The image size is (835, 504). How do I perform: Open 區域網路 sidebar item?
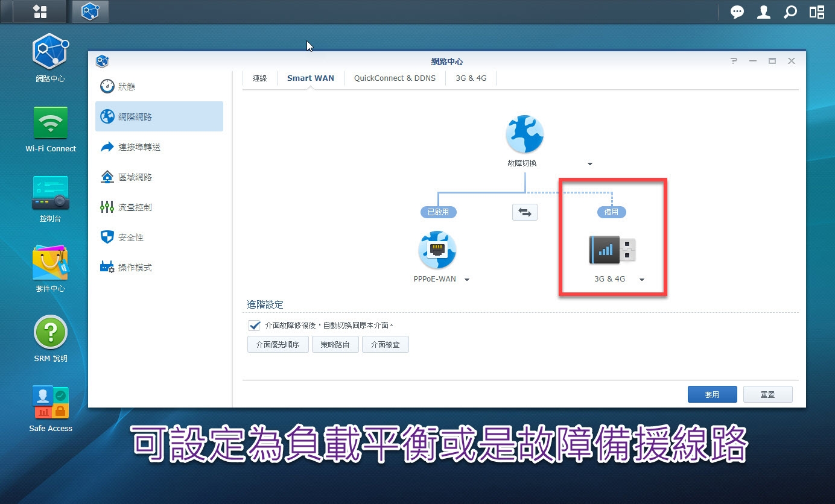point(159,177)
